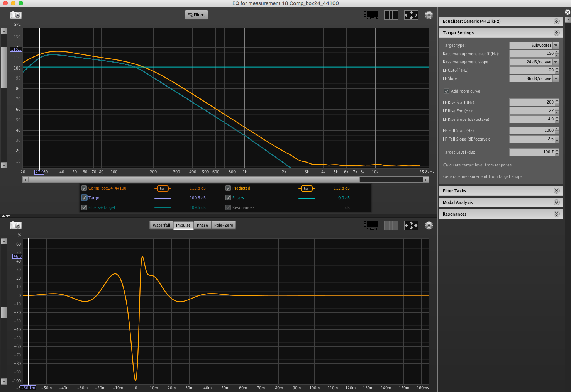This screenshot has height=392, width=571.
Task: Click the Filters+Target trace line sample
Action: [163, 208]
